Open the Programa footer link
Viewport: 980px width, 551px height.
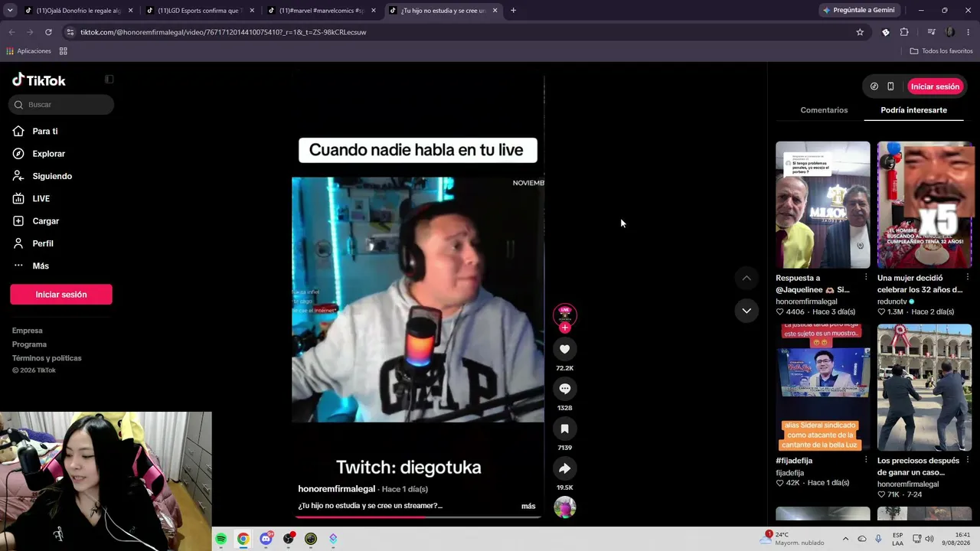[x=29, y=344]
